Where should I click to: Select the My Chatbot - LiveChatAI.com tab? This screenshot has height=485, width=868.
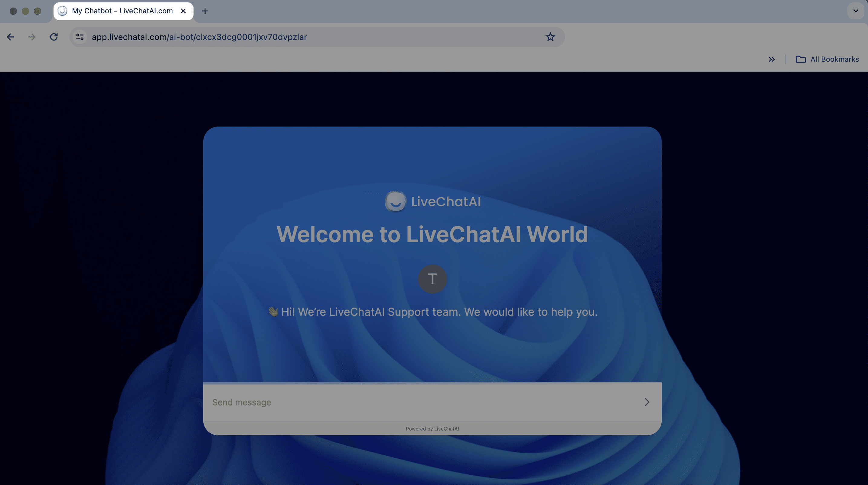pyautogui.click(x=123, y=11)
